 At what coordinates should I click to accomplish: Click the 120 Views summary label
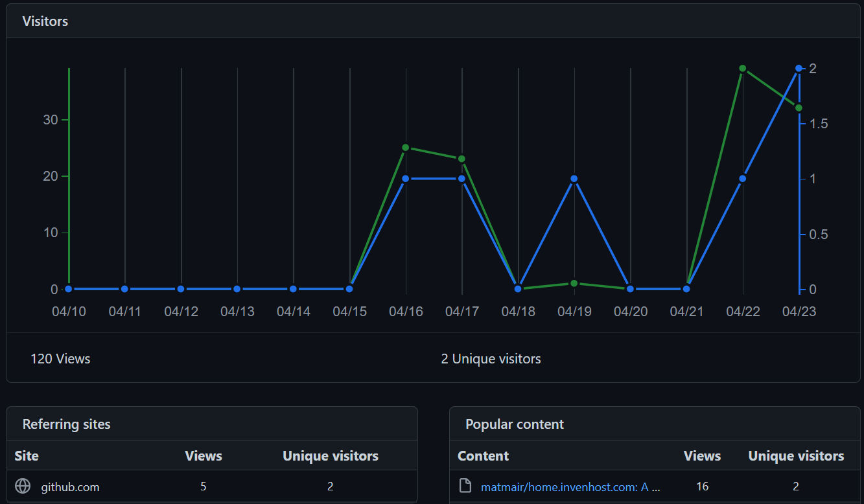click(60, 358)
